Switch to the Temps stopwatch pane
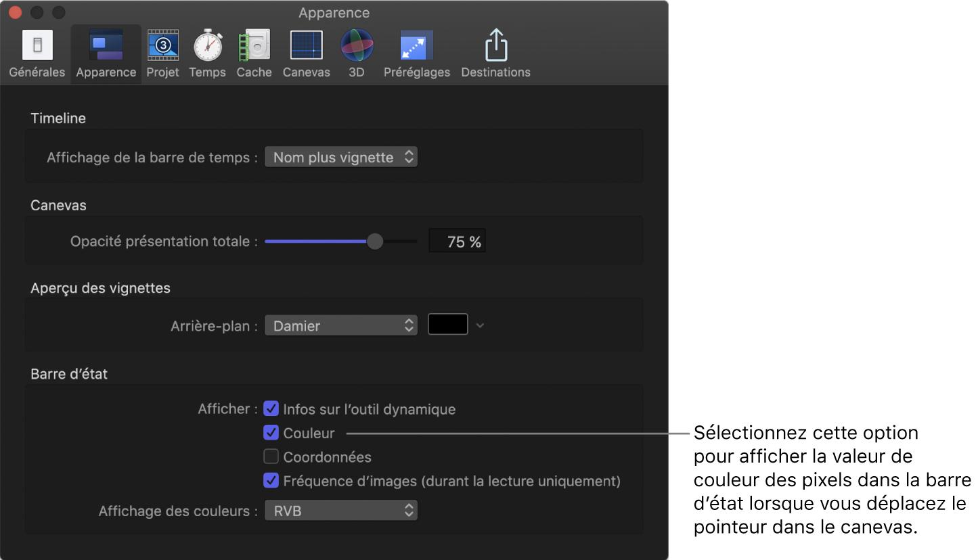This screenshot has height=560, width=978. 207,54
